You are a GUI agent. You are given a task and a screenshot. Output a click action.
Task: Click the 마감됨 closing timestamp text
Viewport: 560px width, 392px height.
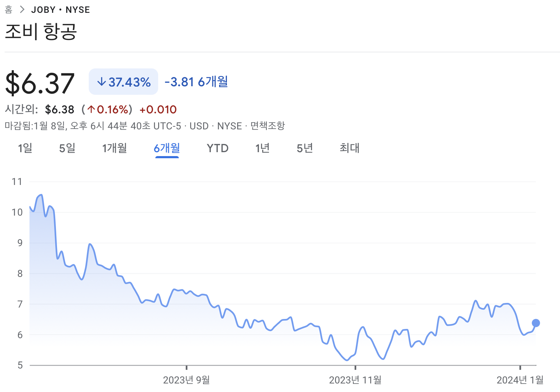coord(93,126)
